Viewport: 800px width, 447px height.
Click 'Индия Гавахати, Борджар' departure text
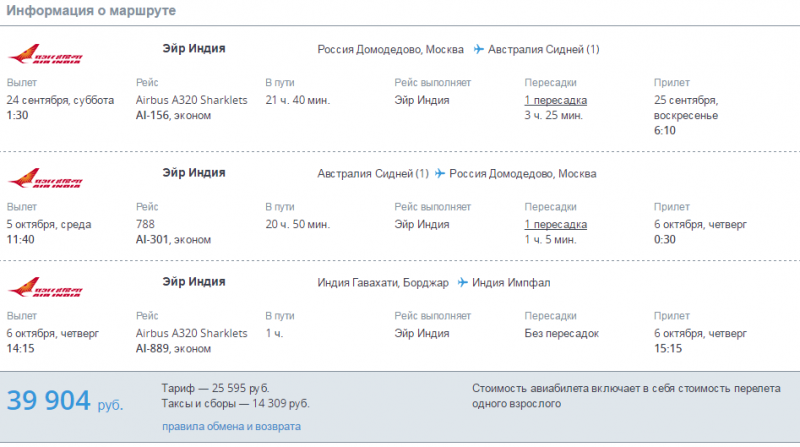coord(383,283)
